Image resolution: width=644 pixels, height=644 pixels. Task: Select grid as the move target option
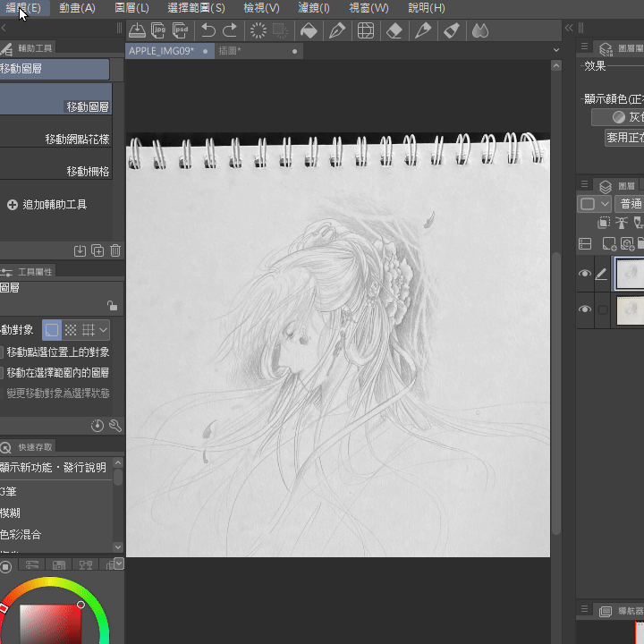pos(89,330)
